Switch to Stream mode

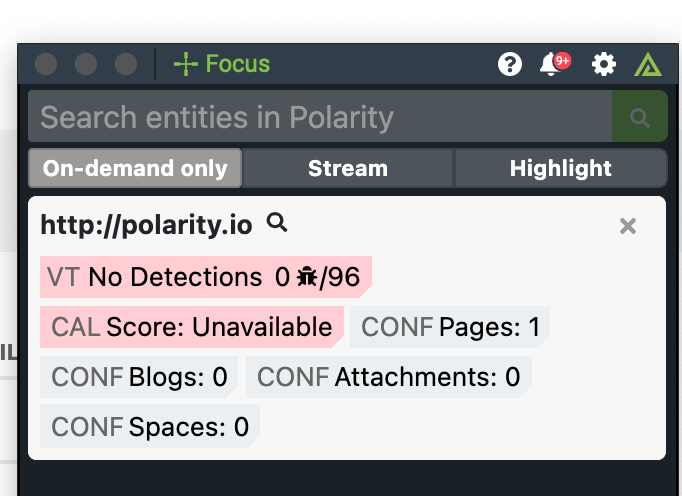click(x=348, y=168)
